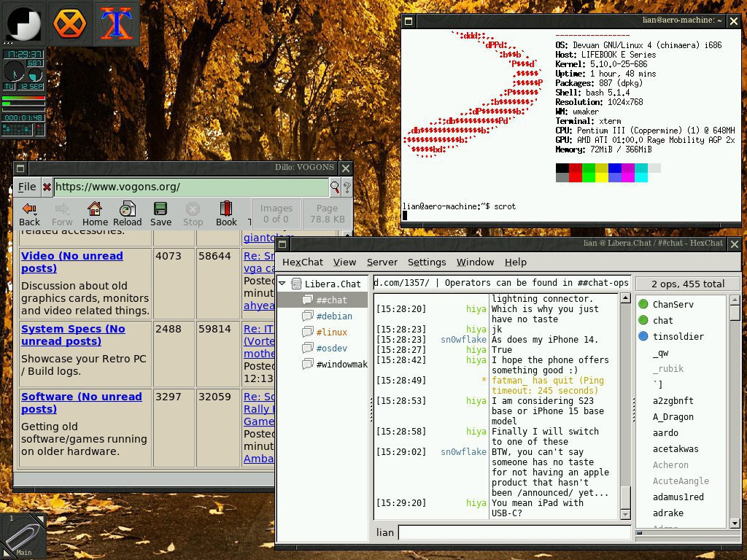
Task: Toggle Dillo's Images 0 of 0 button
Action: point(276,214)
